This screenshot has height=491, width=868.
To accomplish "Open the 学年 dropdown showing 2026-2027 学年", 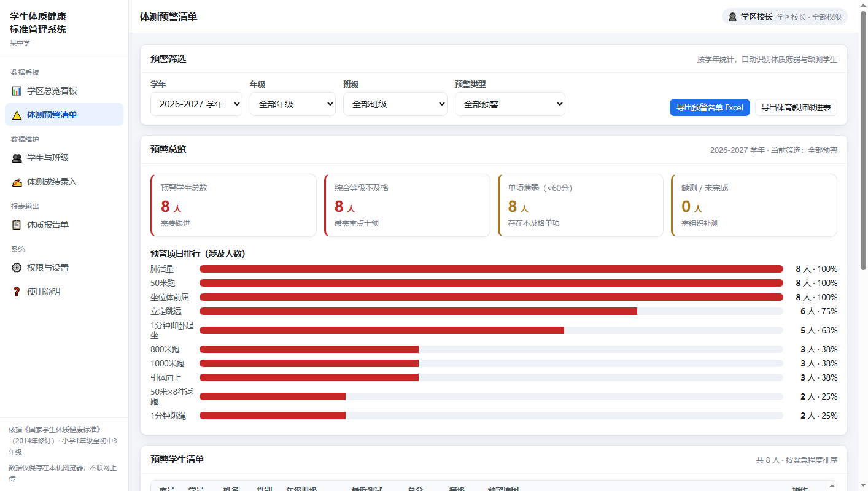I will pyautogui.click(x=196, y=104).
